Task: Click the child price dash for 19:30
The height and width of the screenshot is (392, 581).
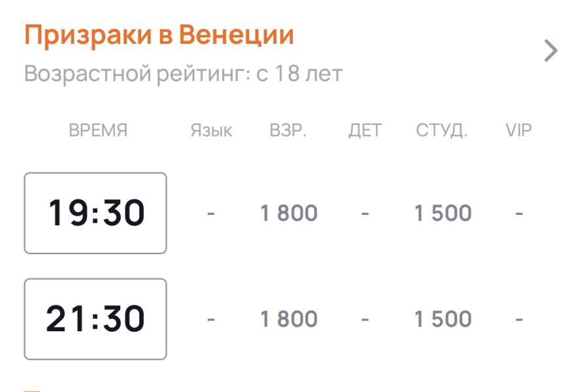Action: 365,213
